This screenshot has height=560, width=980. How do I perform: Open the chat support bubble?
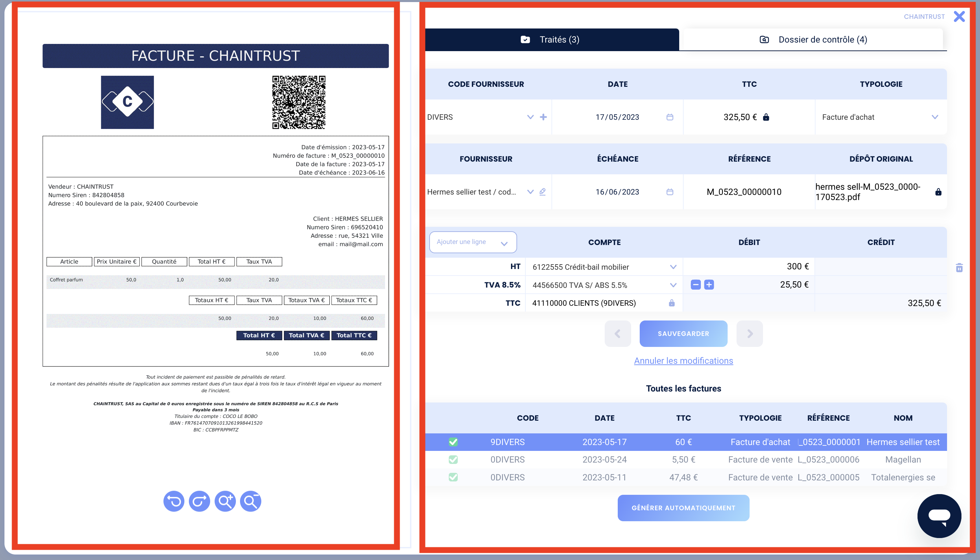pos(939,516)
